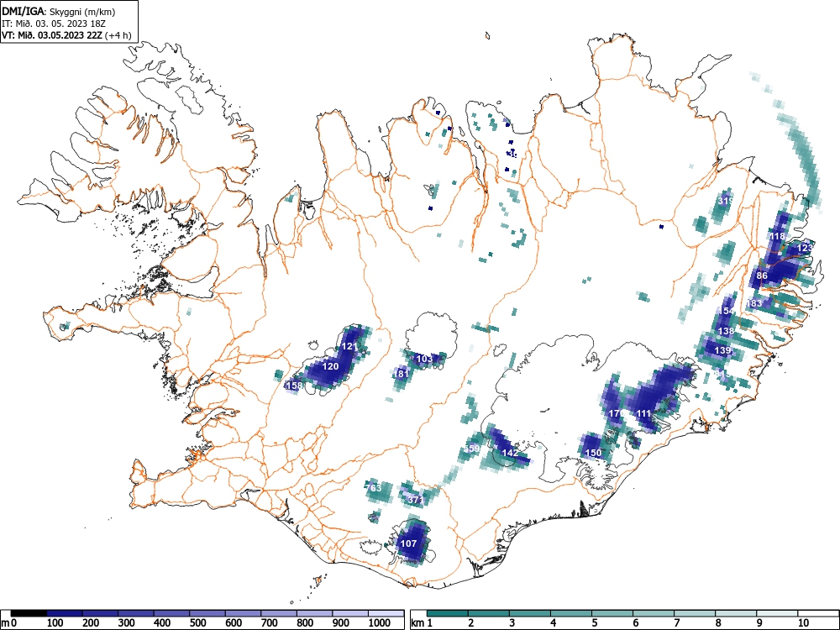Click the visibility value label 103
The height and width of the screenshot is (630, 840).
[x=423, y=359]
